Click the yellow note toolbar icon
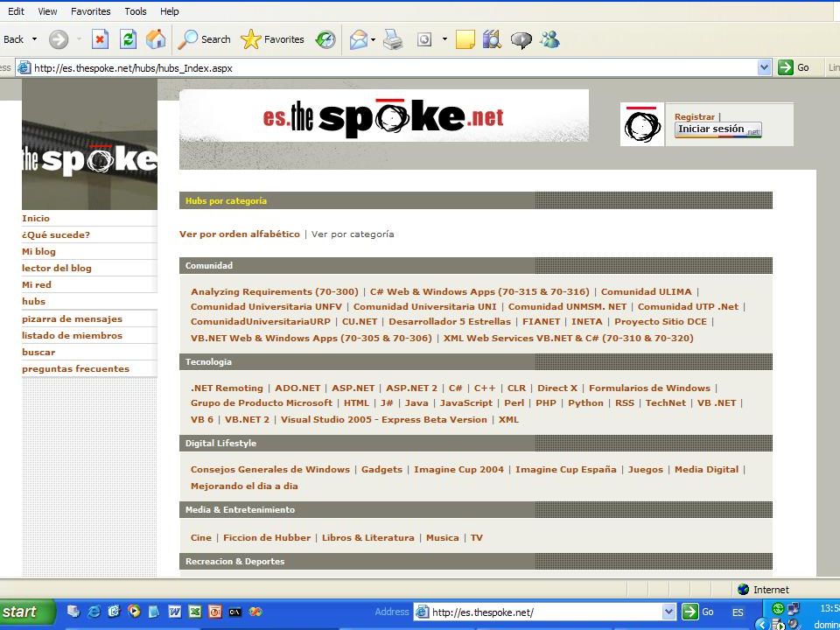The image size is (840, 630). pyautogui.click(x=465, y=39)
